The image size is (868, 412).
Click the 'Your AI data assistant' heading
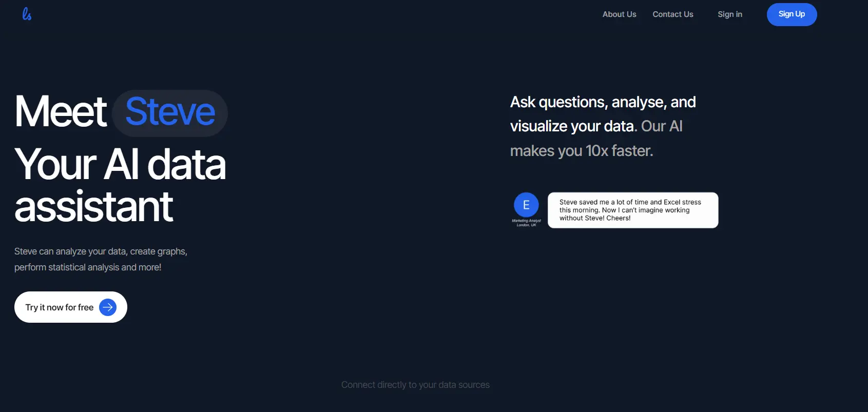(120, 185)
